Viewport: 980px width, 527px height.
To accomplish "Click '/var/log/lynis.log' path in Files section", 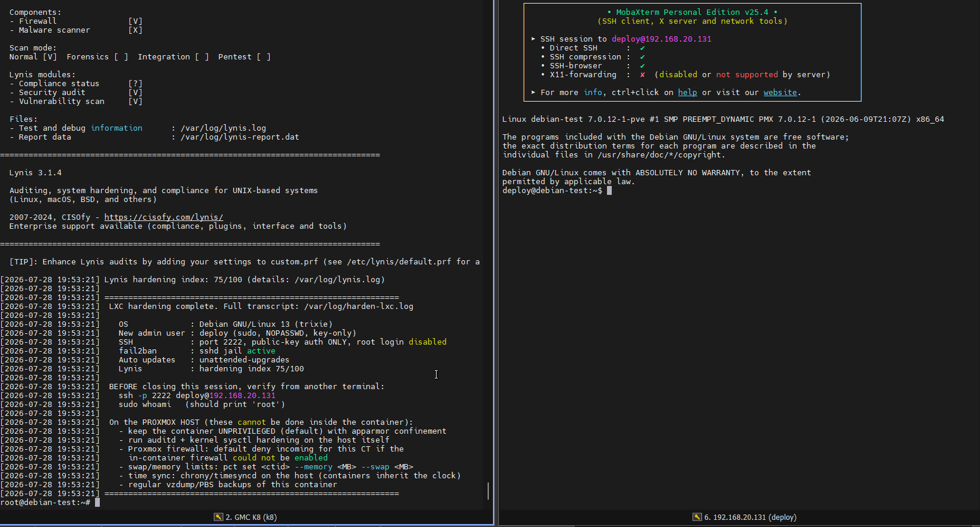I will 223,128.
